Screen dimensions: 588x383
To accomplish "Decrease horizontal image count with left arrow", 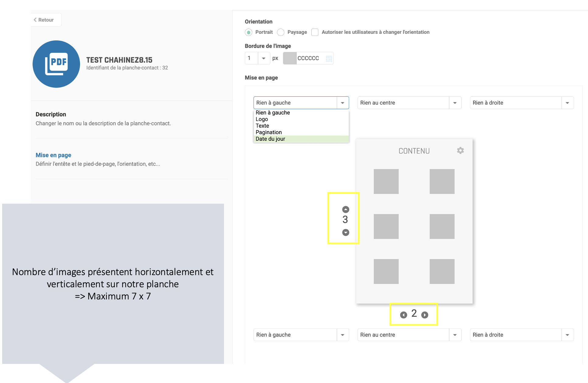I will 404,315.
